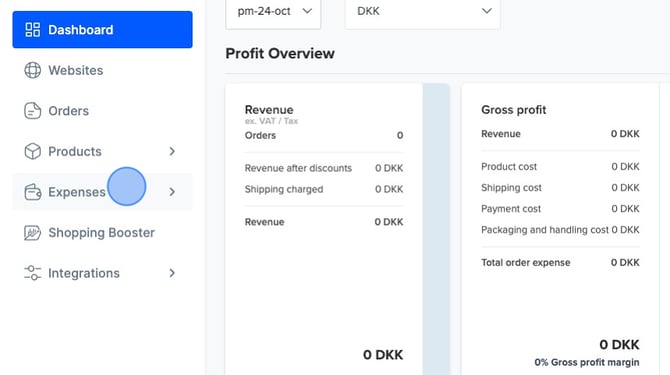Go to the Dashboard menu item
This screenshot has width=670, height=375.
(103, 29)
